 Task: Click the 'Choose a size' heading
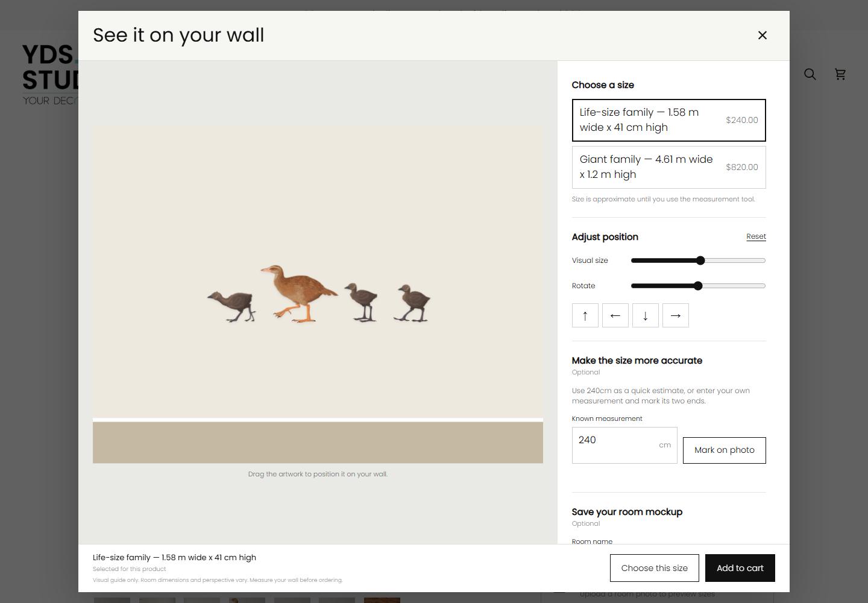tap(603, 85)
